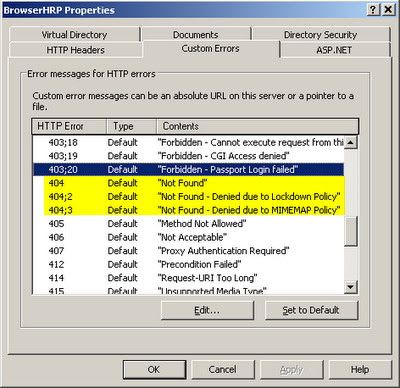
Task: Sort by the Type column header
Action: [x=131, y=126]
